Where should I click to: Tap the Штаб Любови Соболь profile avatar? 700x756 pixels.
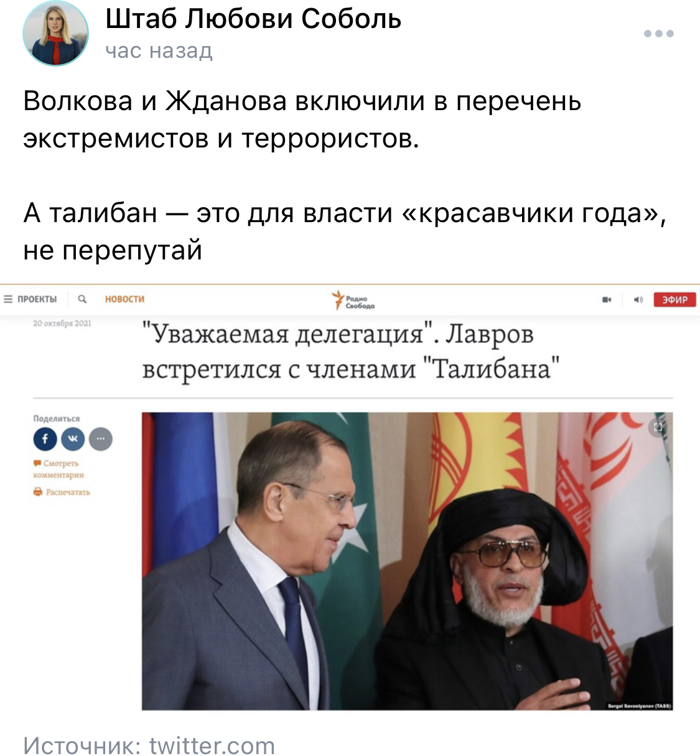pos(56,33)
